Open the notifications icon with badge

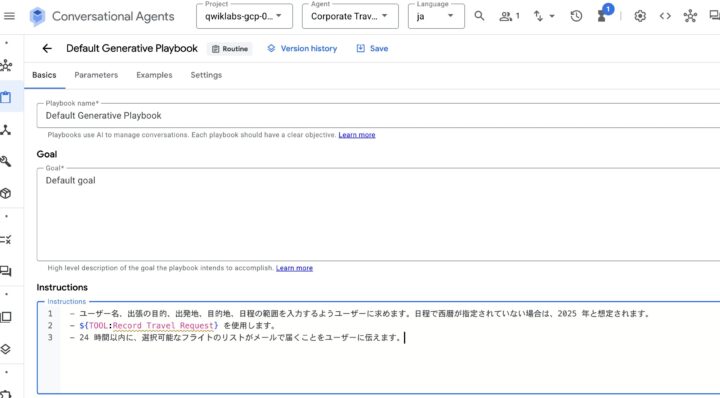pyautogui.click(x=604, y=14)
